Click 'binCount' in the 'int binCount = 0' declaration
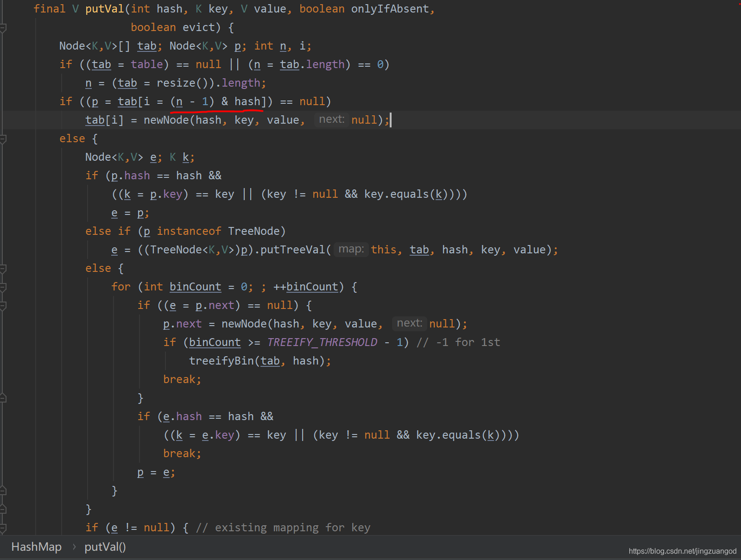The height and width of the screenshot is (560, 741). click(196, 287)
